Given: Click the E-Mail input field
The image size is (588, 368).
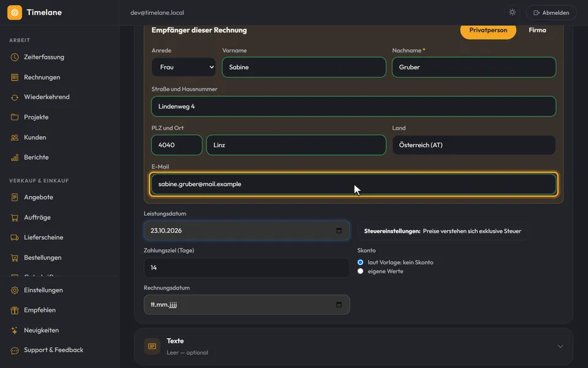Looking at the screenshot, I should (353, 184).
